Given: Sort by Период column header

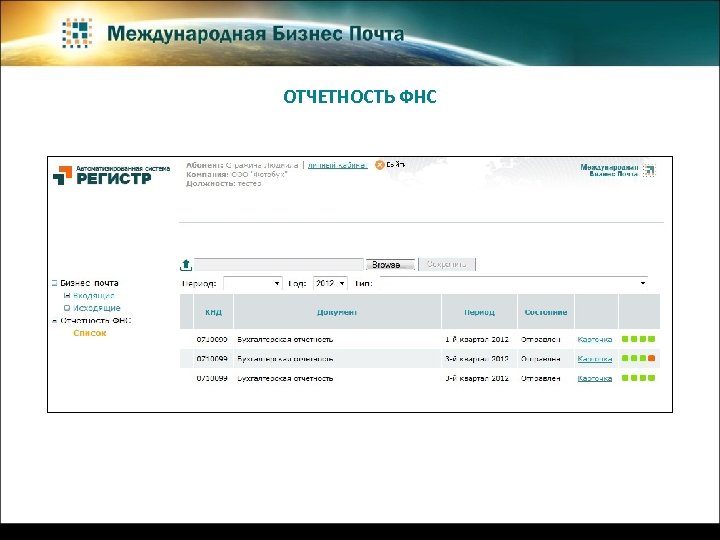Looking at the screenshot, I should coord(479,312).
